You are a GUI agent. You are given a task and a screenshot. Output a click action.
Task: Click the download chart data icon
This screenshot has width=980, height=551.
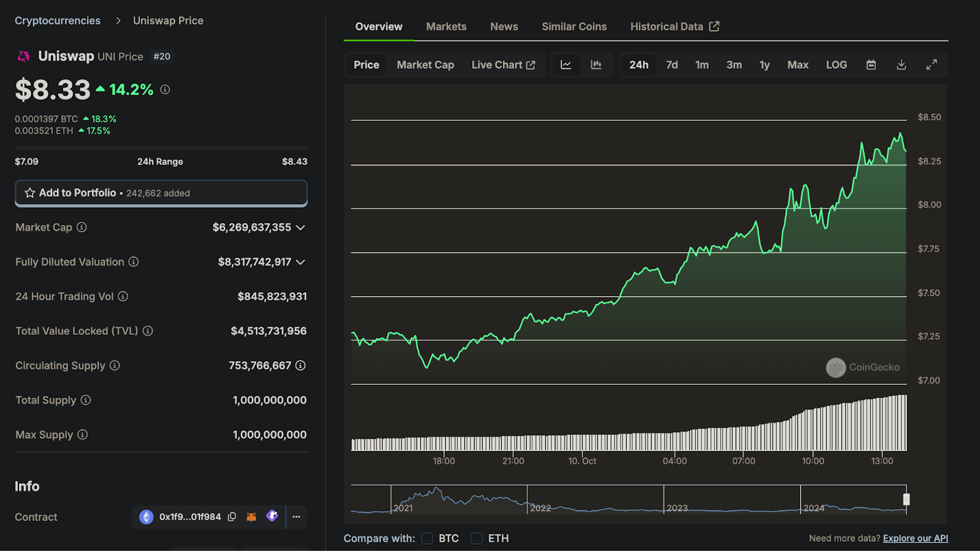[x=901, y=65]
